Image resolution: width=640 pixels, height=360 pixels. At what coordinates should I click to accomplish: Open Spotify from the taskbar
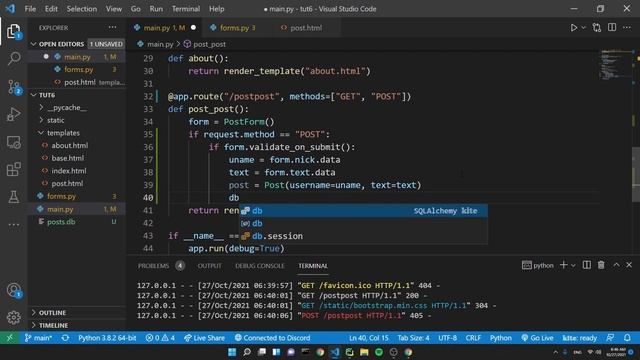[379, 352]
